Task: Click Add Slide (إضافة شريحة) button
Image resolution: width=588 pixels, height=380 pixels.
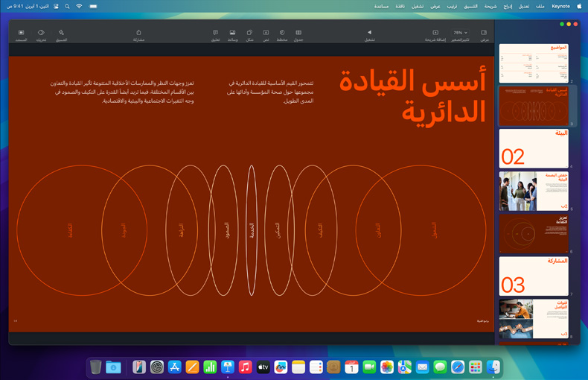Action: [x=435, y=34]
